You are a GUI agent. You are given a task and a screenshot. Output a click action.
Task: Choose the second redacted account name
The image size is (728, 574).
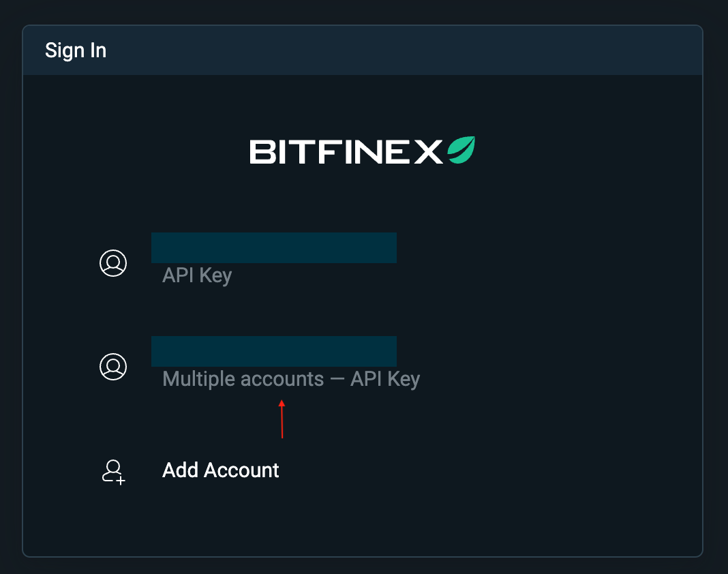(x=274, y=351)
